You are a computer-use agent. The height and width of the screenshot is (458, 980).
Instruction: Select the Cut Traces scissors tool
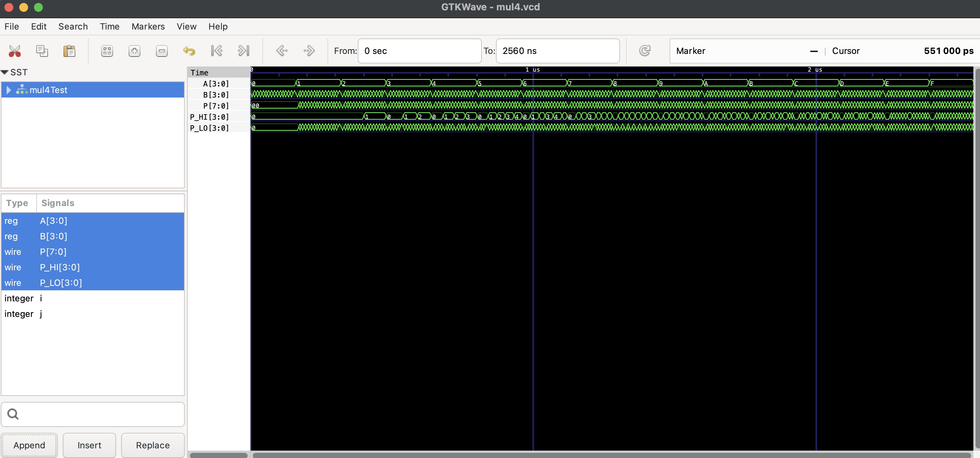pos(14,51)
